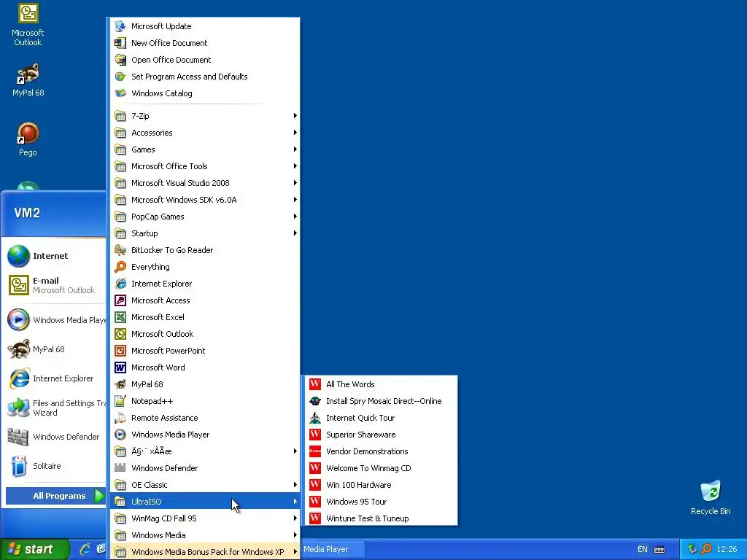Launch Solitaire from Start menu
The image size is (747, 560).
(55, 466)
